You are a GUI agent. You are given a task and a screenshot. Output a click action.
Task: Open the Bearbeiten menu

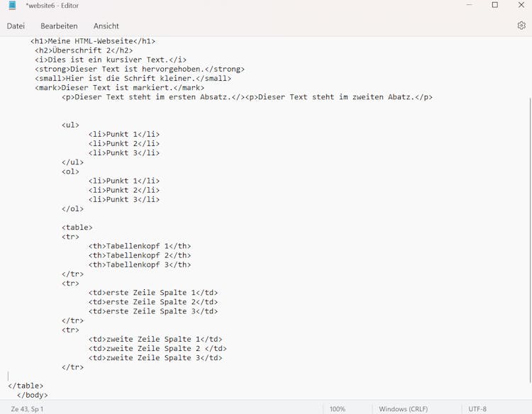coord(59,26)
